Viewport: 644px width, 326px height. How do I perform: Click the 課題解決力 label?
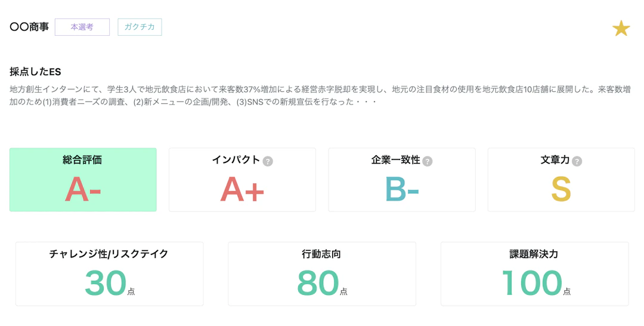(534, 254)
